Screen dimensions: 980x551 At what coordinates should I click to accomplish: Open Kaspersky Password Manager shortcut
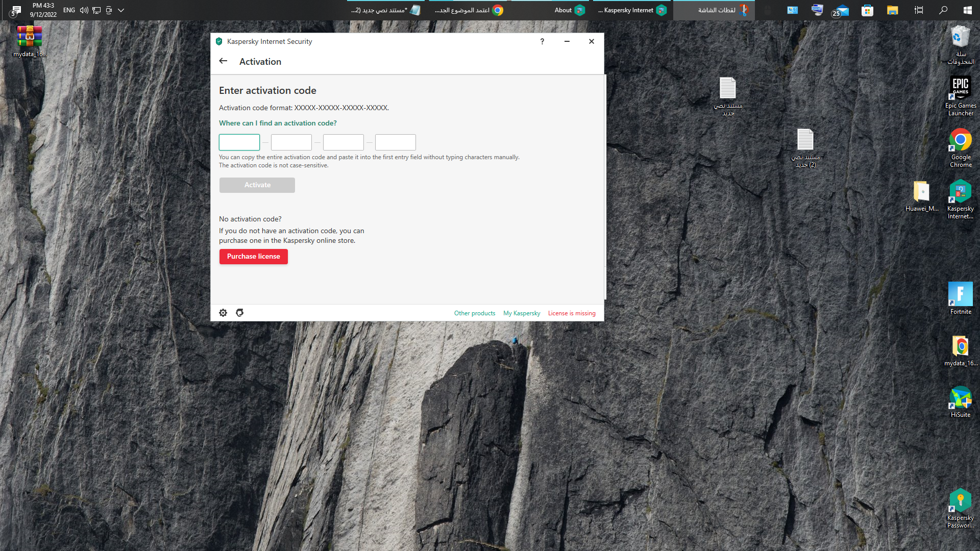pyautogui.click(x=961, y=509)
